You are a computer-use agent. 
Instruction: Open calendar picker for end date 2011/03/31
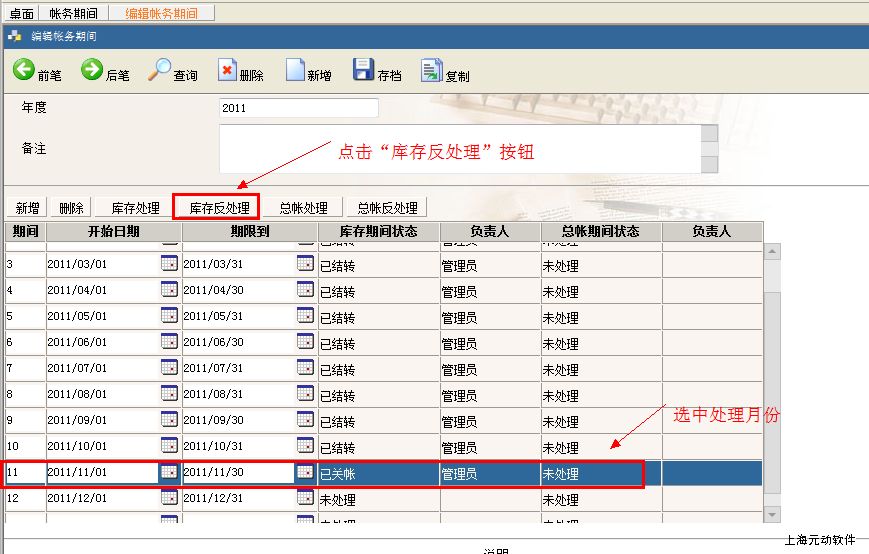305,264
